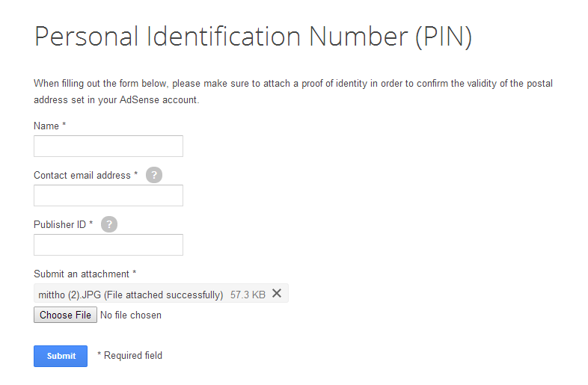Click the Choose File button
This screenshot has width=588, height=385.
coord(65,315)
